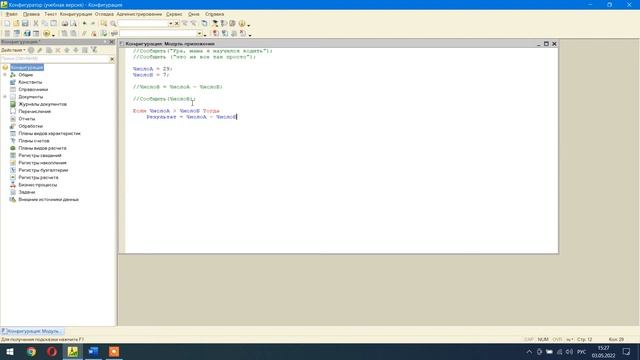Click the Windows Start button

click(x=10, y=351)
